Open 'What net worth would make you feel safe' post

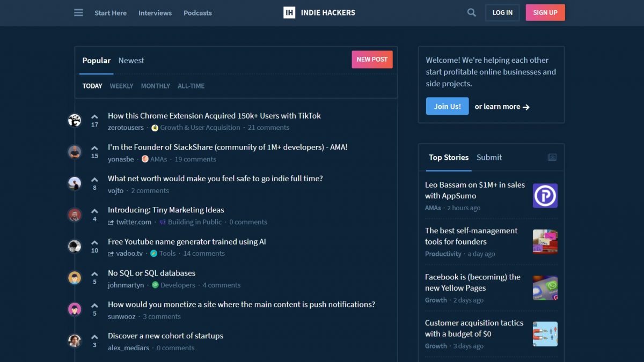(x=215, y=179)
